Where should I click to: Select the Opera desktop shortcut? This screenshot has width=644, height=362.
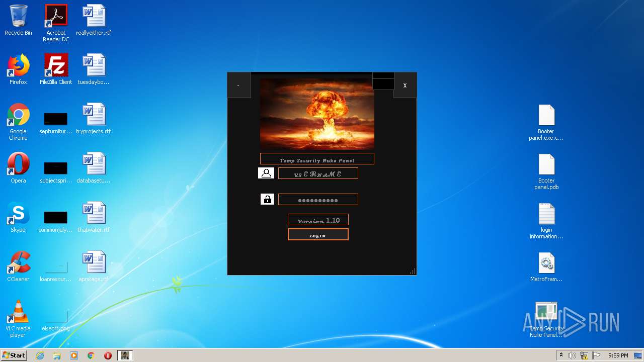(18, 168)
